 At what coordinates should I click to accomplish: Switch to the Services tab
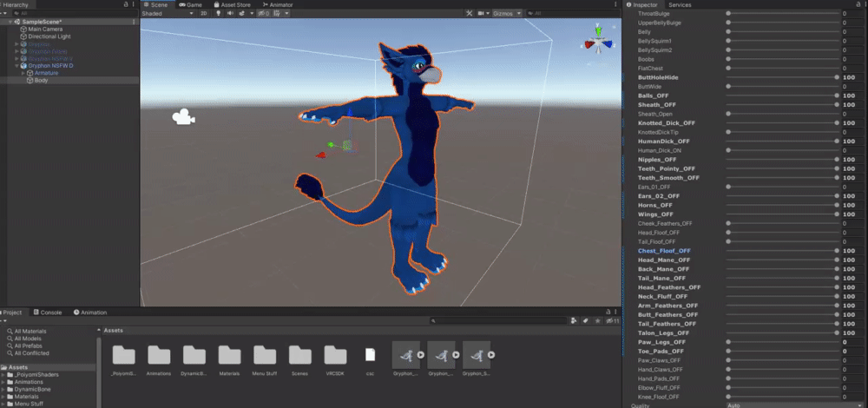[x=680, y=4]
